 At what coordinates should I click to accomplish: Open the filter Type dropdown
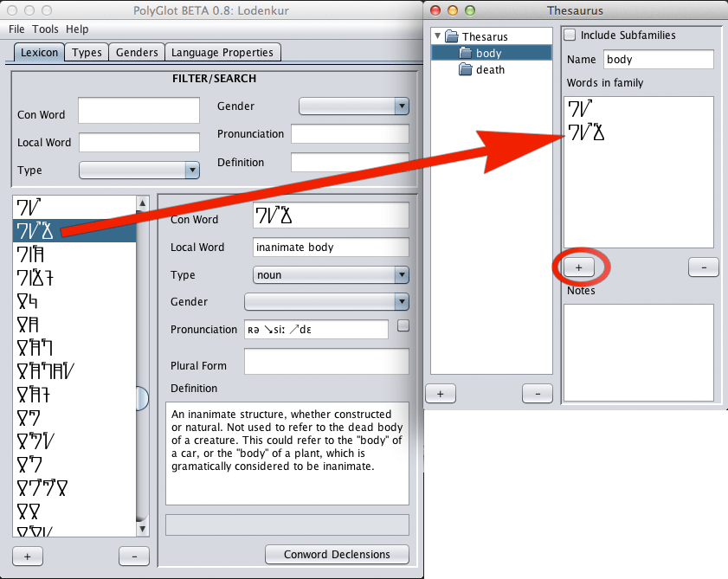[x=139, y=170]
